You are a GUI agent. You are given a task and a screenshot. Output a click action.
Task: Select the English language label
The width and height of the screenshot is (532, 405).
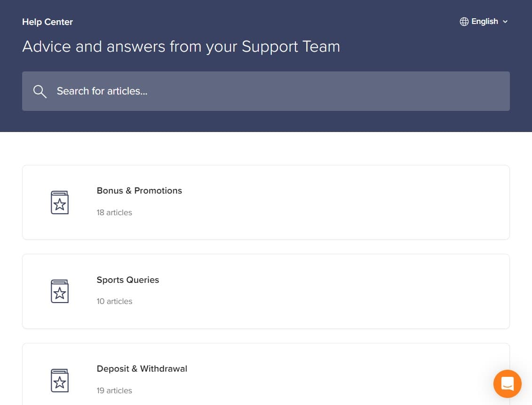pos(484,22)
